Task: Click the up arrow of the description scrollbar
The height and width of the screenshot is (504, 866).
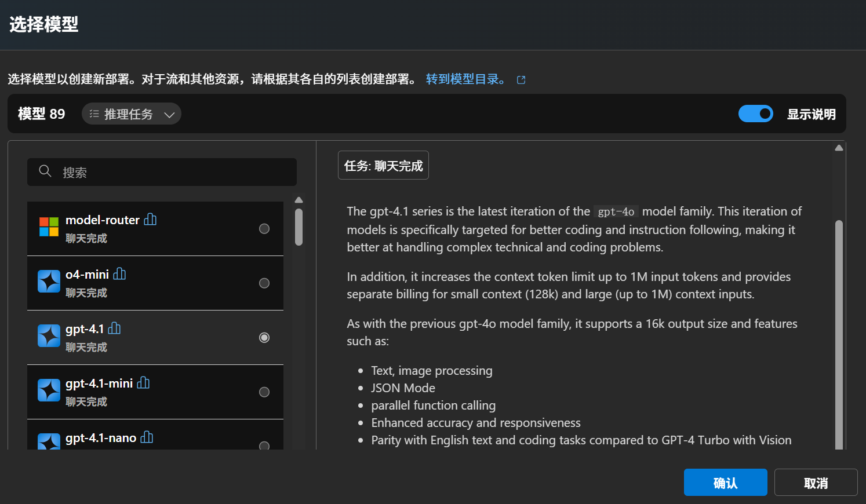Action: click(x=839, y=148)
